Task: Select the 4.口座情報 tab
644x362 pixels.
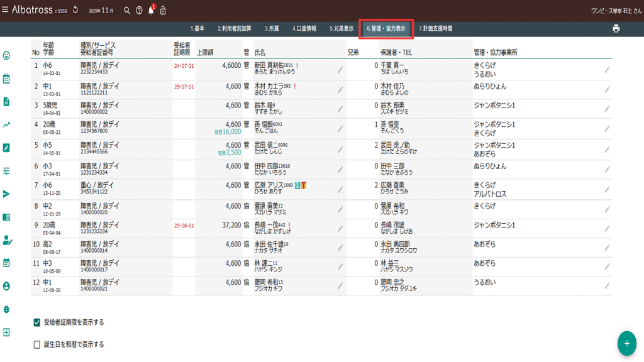Action: tap(304, 28)
